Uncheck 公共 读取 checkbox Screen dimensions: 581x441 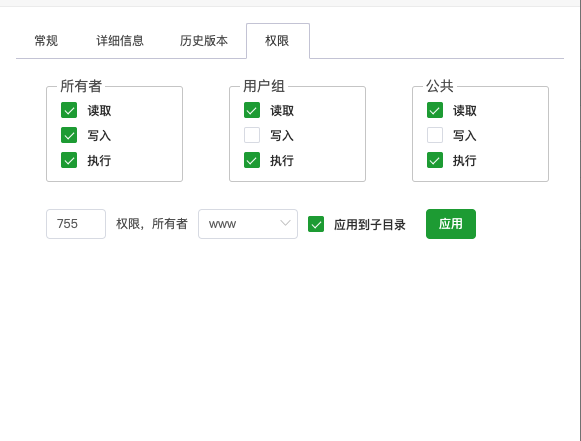pos(435,110)
